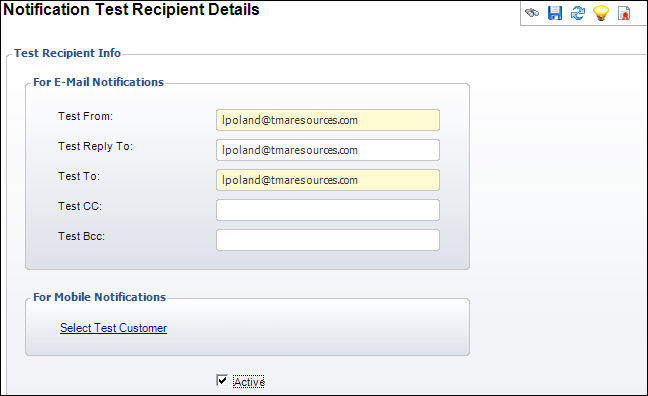Refresh the page with the blue arrows icon
648x396 pixels.
pyautogui.click(x=578, y=13)
